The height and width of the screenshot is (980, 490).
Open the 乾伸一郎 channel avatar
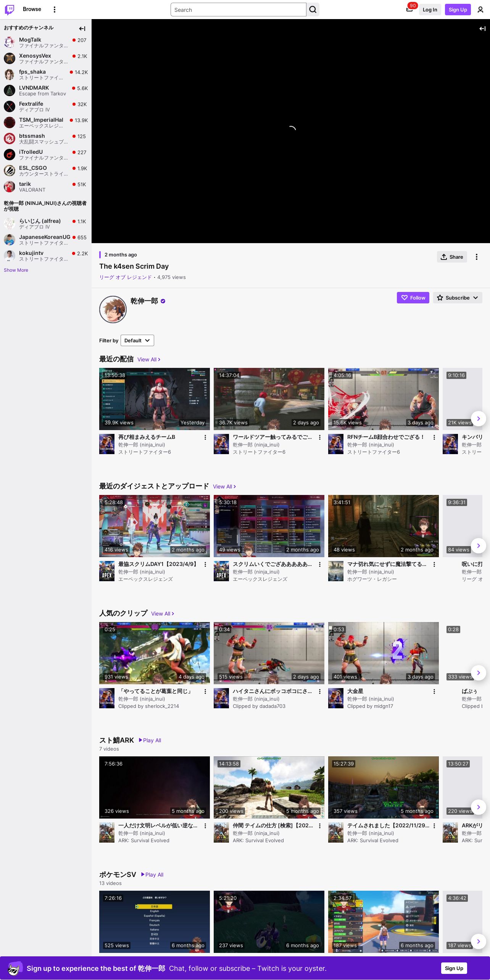(x=113, y=309)
